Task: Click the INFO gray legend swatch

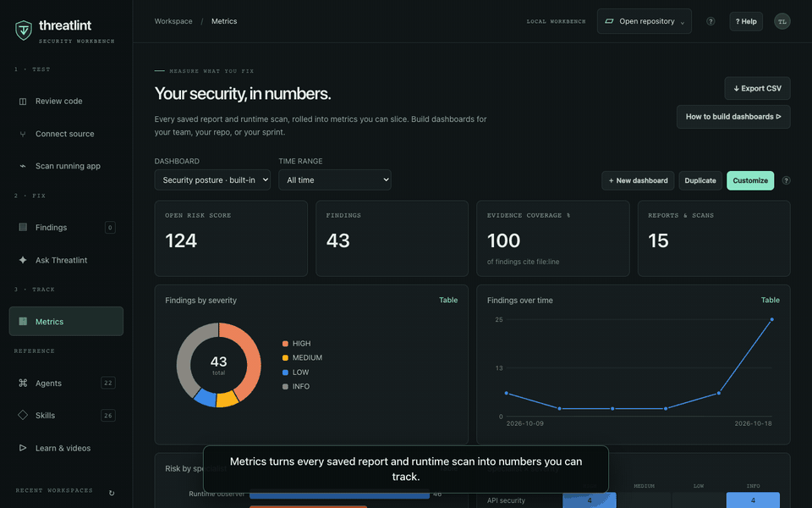Action: [x=285, y=386]
